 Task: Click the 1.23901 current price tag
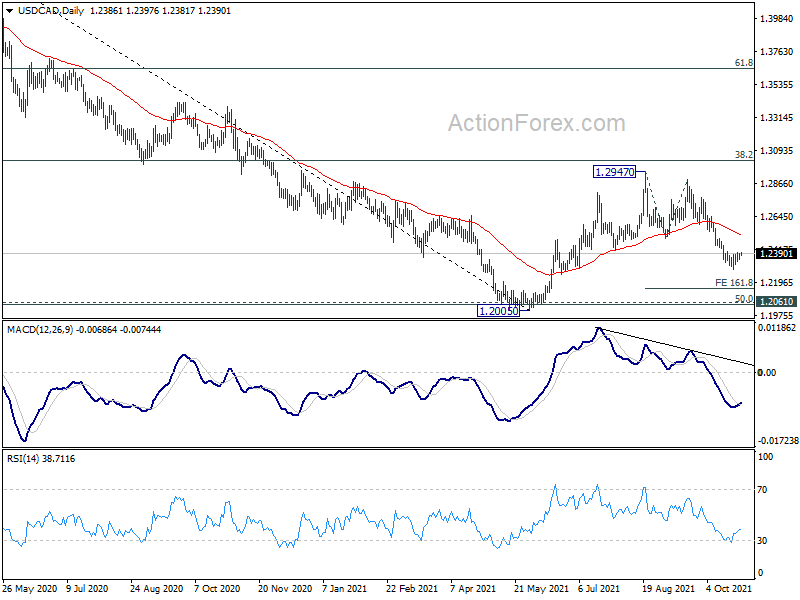776,254
